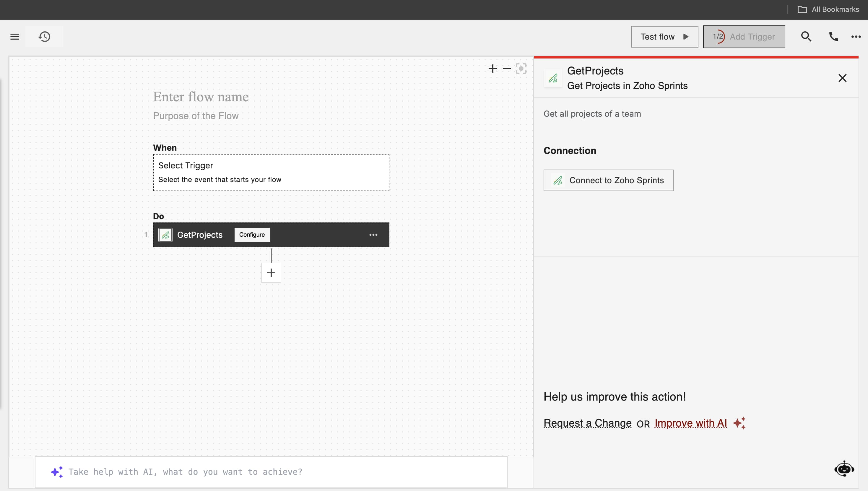Open the hamburger navigation menu

pos(14,36)
